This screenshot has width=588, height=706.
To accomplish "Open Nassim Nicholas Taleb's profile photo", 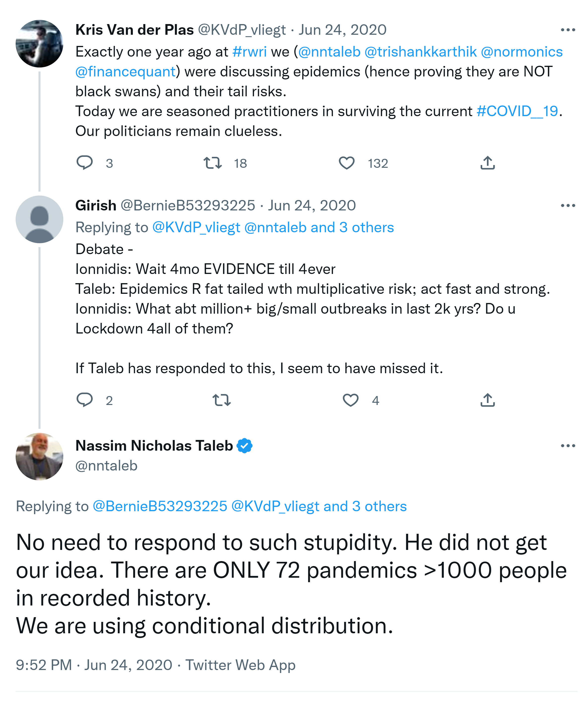I will point(39,456).
